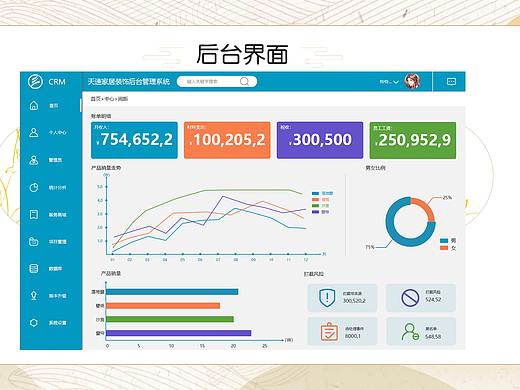Image resolution: width=520 pixels, height=390 pixels.
Task: Click the value 300,520,2 in risk card
Action: click(354, 301)
